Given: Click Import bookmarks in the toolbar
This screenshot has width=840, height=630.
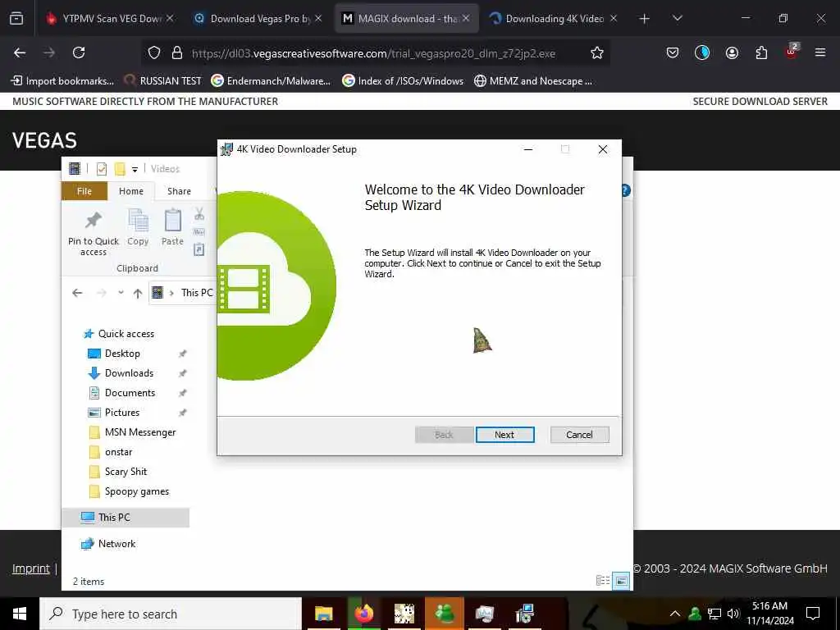Looking at the screenshot, I should [x=62, y=81].
